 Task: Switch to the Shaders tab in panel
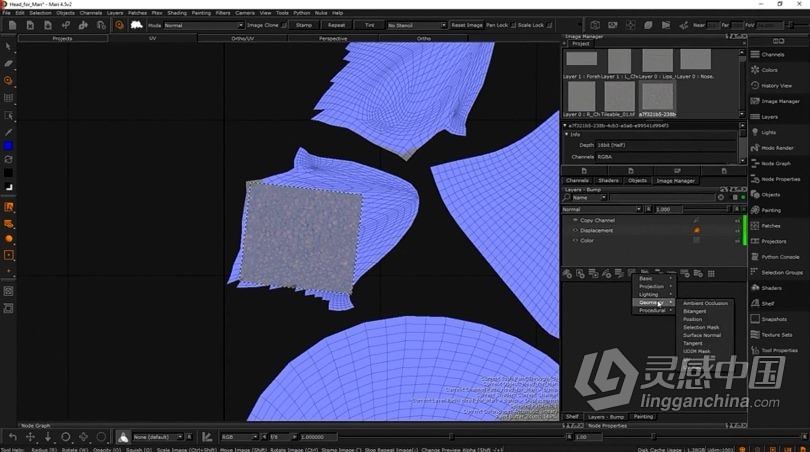tap(608, 181)
